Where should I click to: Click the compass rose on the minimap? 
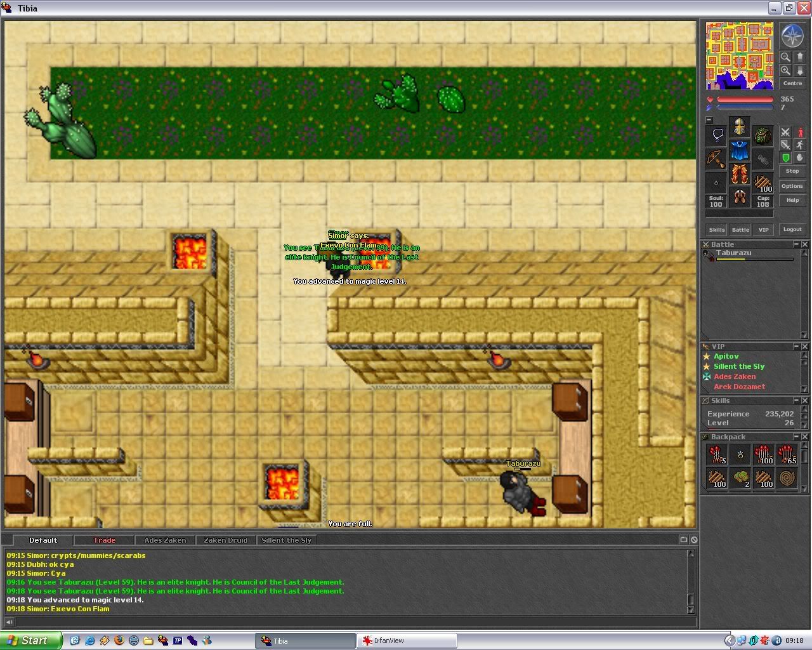pos(792,36)
